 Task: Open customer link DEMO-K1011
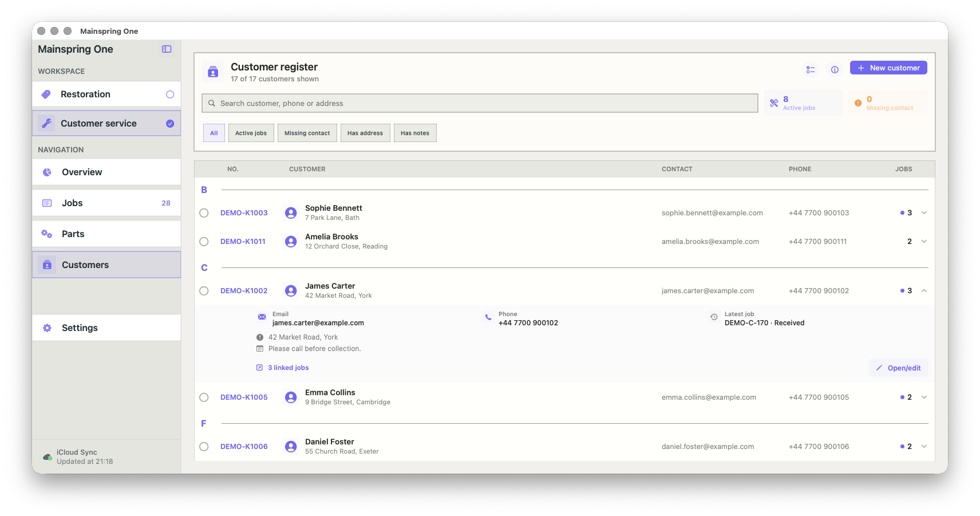point(243,242)
